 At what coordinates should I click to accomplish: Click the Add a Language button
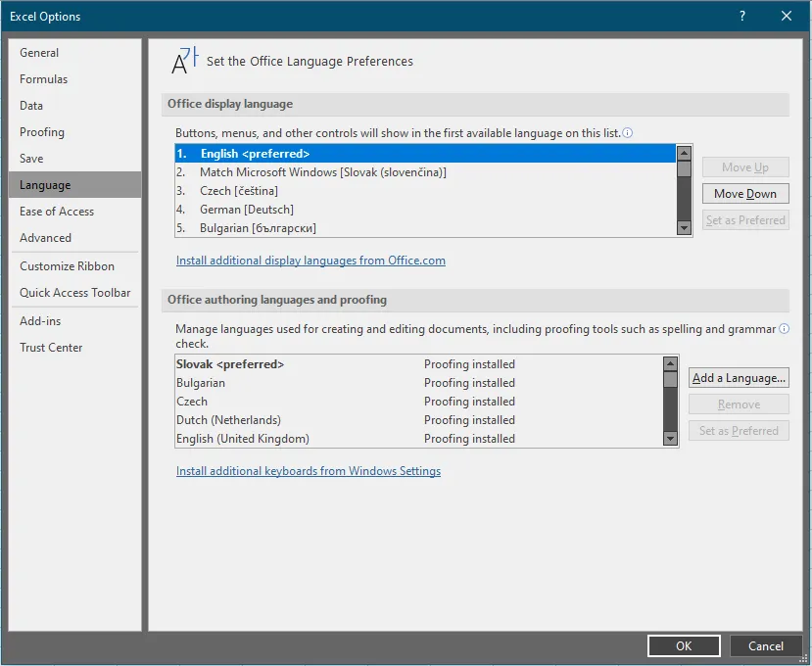click(x=739, y=378)
